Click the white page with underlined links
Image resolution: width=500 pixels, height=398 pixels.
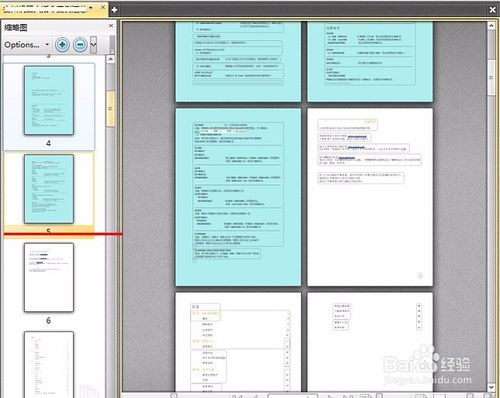(370, 197)
